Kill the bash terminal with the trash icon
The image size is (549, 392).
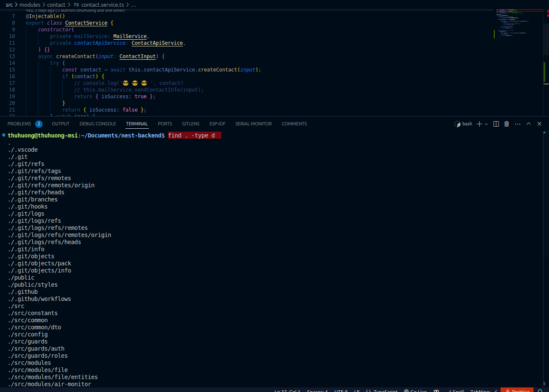click(506, 124)
